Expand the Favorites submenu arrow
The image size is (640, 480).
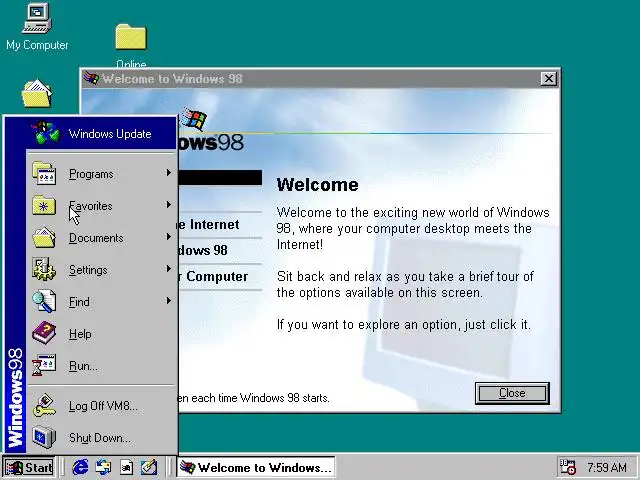(x=169, y=204)
